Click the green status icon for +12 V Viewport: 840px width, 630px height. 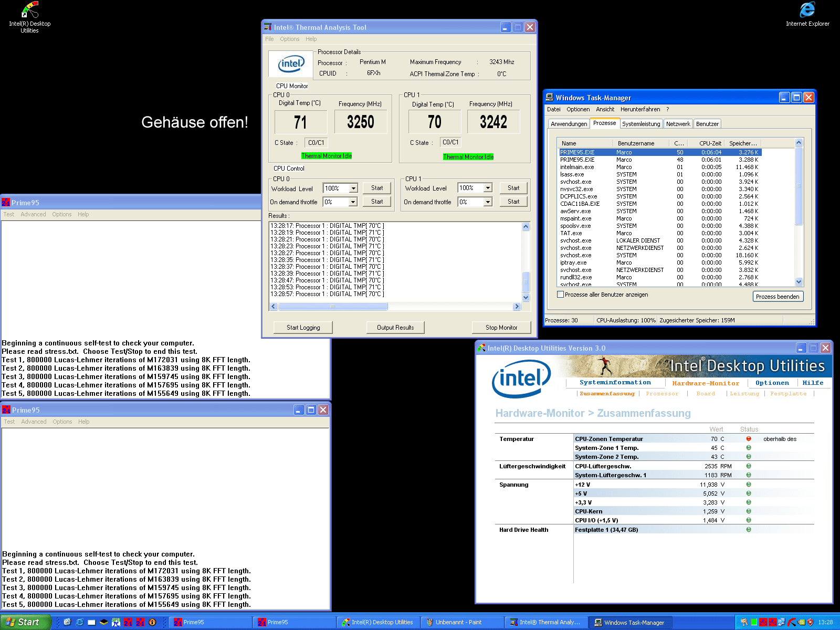749,485
